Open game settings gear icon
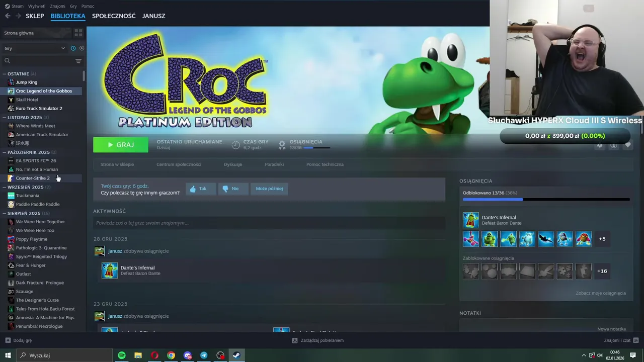This screenshot has height=362, width=644. pos(599,145)
